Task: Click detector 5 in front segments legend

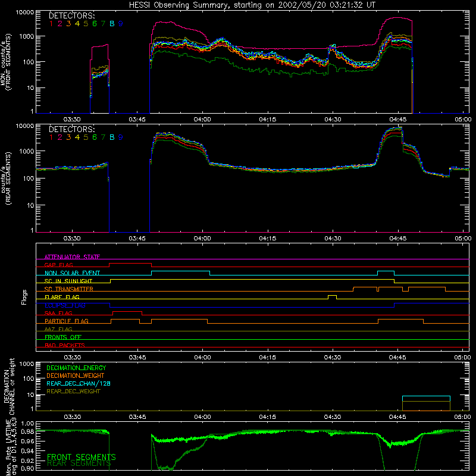Action: point(86,24)
